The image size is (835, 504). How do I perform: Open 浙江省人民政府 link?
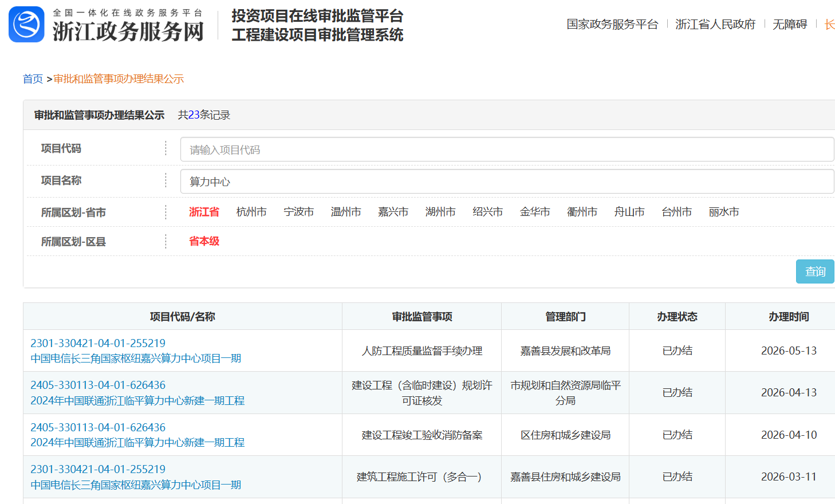coord(715,24)
